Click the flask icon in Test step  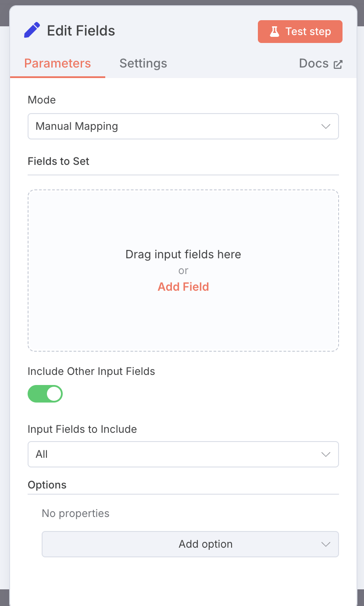275,32
